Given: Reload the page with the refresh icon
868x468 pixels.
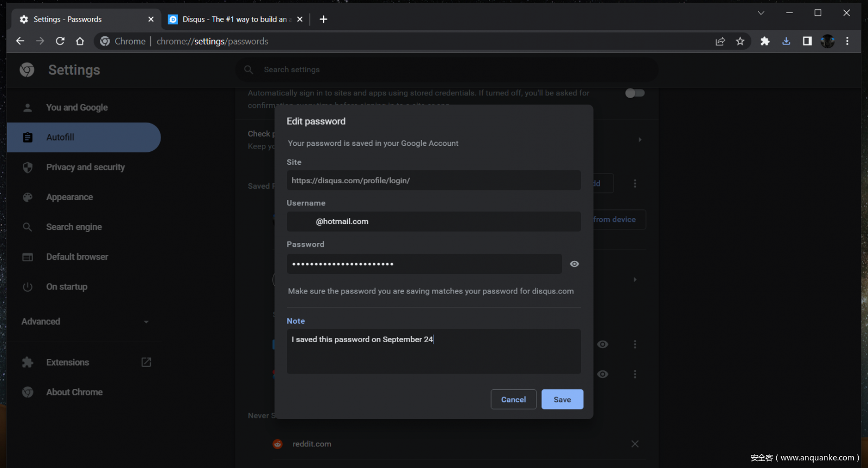Looking at the screenshot, I should coord(60,41).
